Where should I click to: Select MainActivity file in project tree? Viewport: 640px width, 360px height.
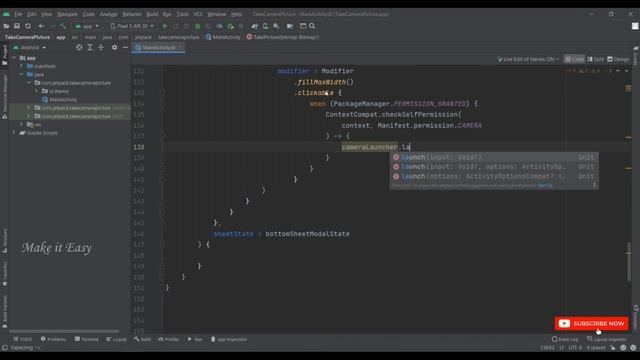click(x=60, y=100)
